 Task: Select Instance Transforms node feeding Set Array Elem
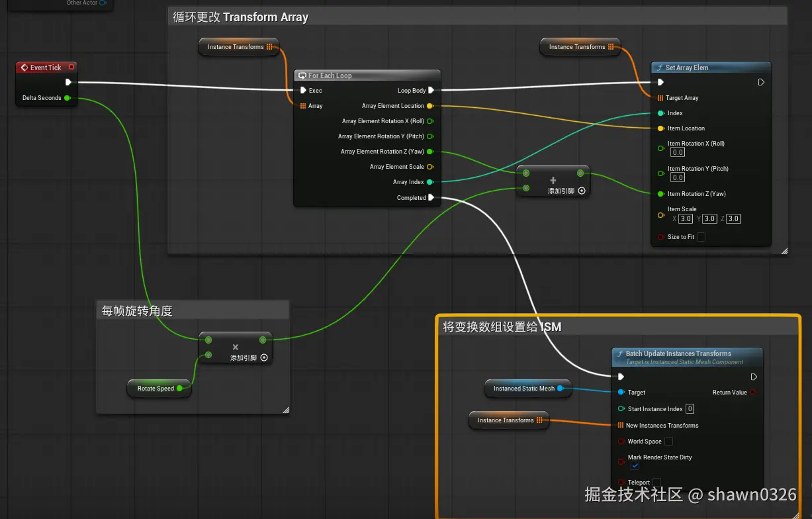click(581, 47)
